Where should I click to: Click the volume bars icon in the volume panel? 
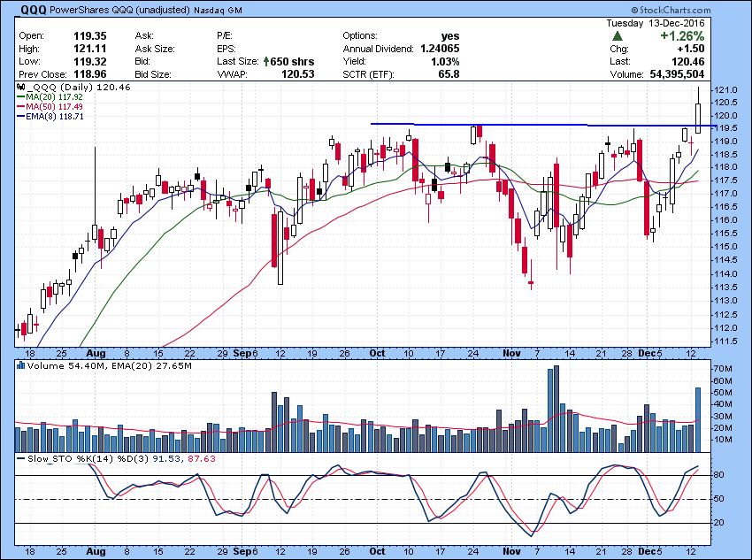coord(20,366)
